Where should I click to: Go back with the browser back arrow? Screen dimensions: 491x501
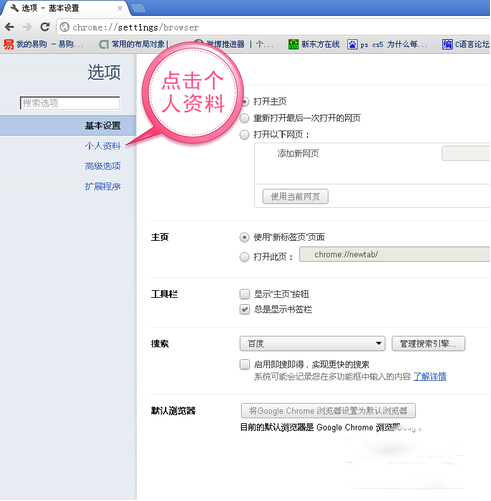pyautogui.click(x=9, y=27)
